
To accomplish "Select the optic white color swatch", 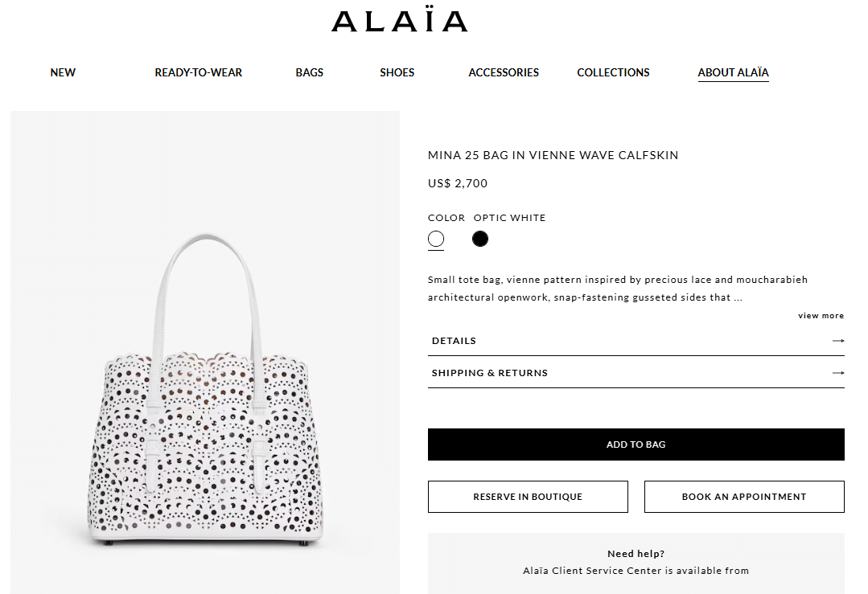I will (x=436, y=239).
